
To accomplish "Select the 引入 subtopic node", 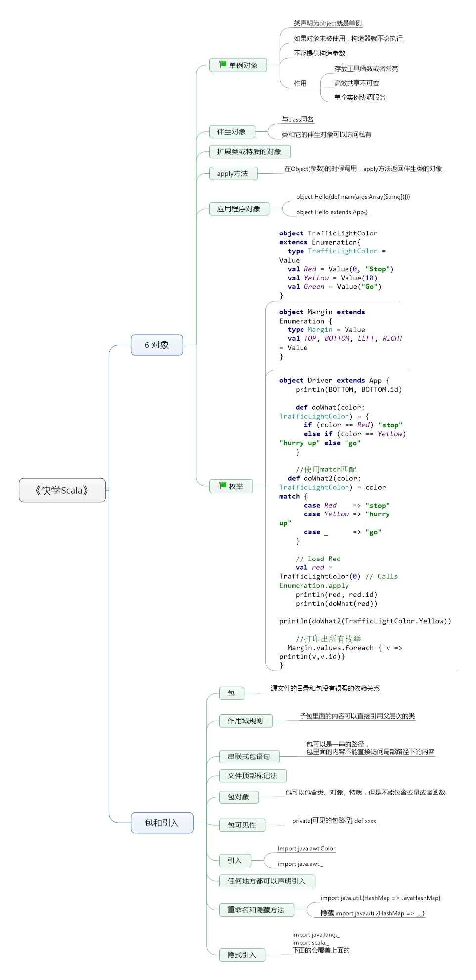I will [235, 861].
